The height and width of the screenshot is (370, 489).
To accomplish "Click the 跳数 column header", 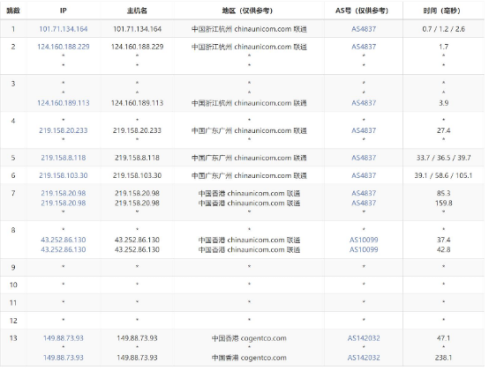I will tap(13, 11).
